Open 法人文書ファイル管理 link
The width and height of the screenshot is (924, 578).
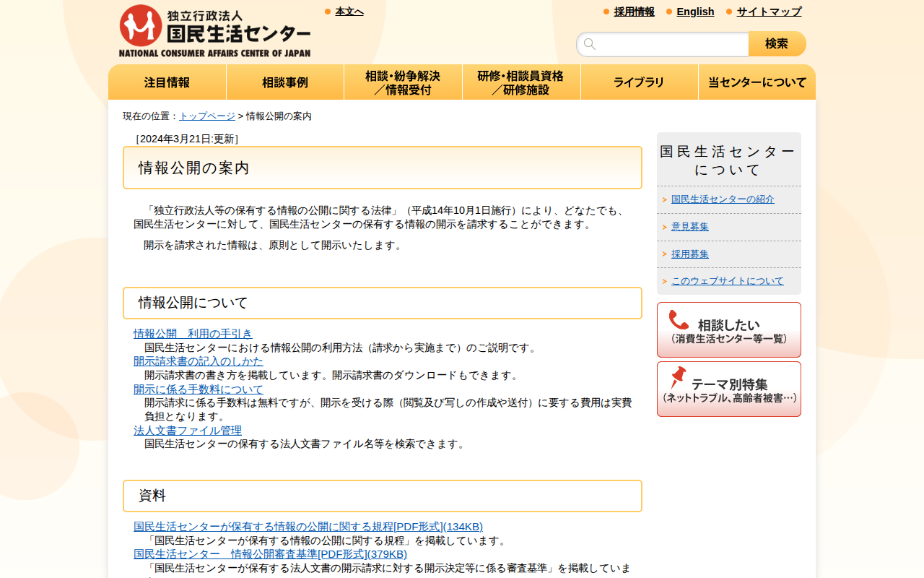188,431
